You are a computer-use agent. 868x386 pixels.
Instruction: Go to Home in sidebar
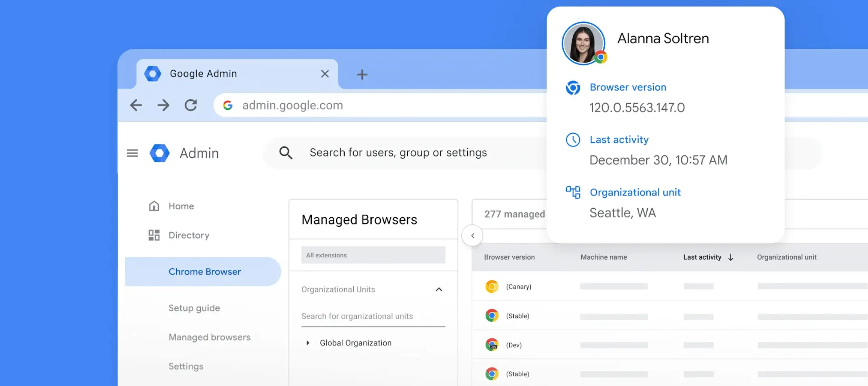181,206
